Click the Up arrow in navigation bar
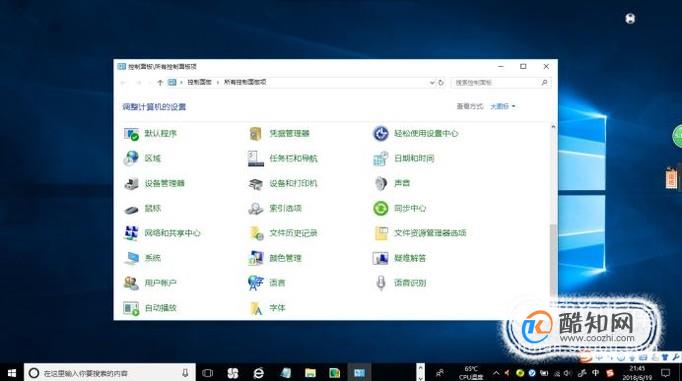This screenshot has height=381, width=682. (160, 82)
